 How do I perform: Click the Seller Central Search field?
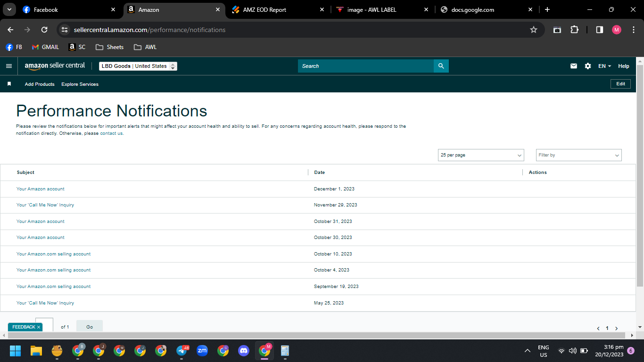(x=366, y=66)
